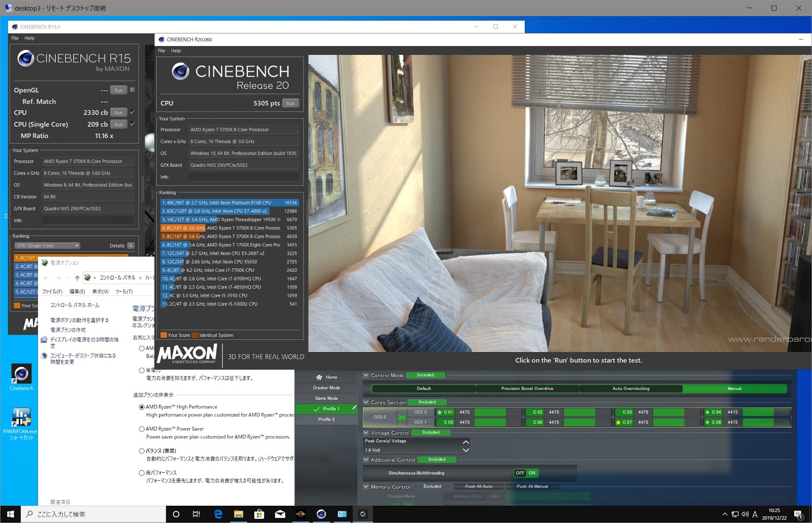The image size is (812, 523).
Task: Select AMD Ryzen High Performance power plan
Action: [x=142, y=407]
